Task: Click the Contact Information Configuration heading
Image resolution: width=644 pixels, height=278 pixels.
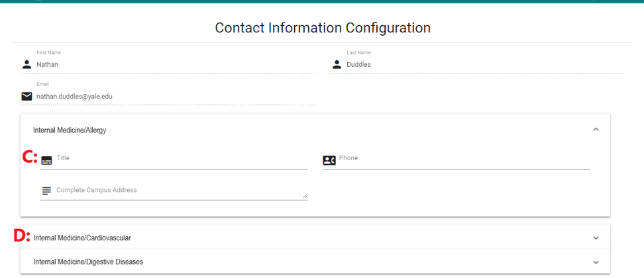Action: pyautogui.click(x=323, y=28)
